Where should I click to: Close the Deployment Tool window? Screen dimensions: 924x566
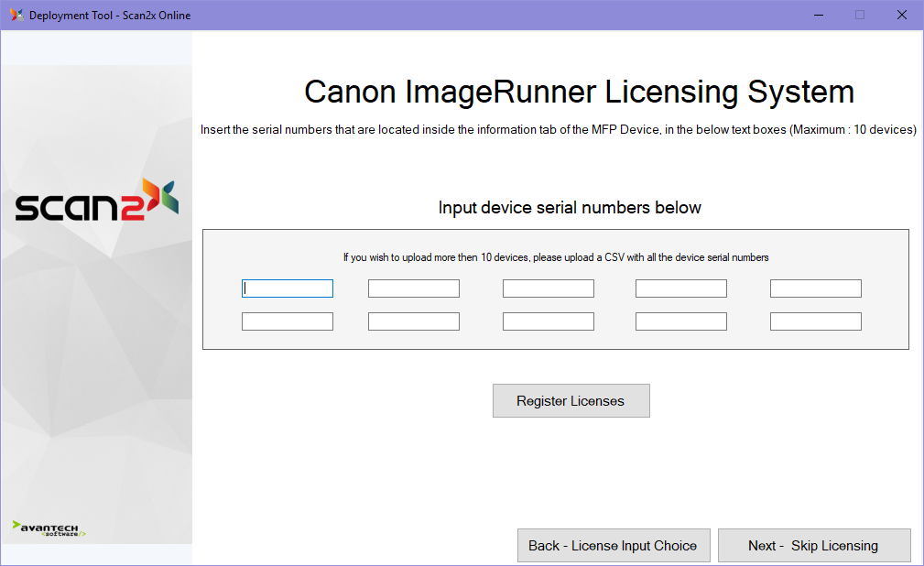[901, 15]
